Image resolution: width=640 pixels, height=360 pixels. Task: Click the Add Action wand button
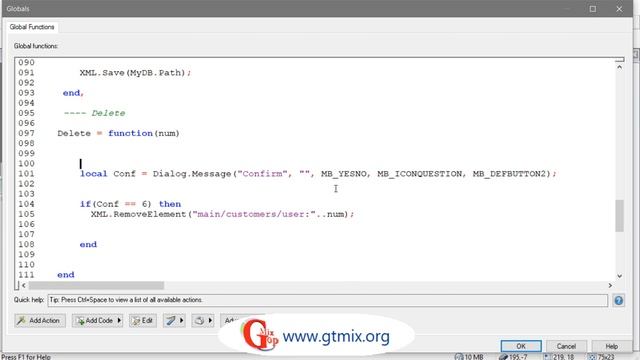[40, 320]
